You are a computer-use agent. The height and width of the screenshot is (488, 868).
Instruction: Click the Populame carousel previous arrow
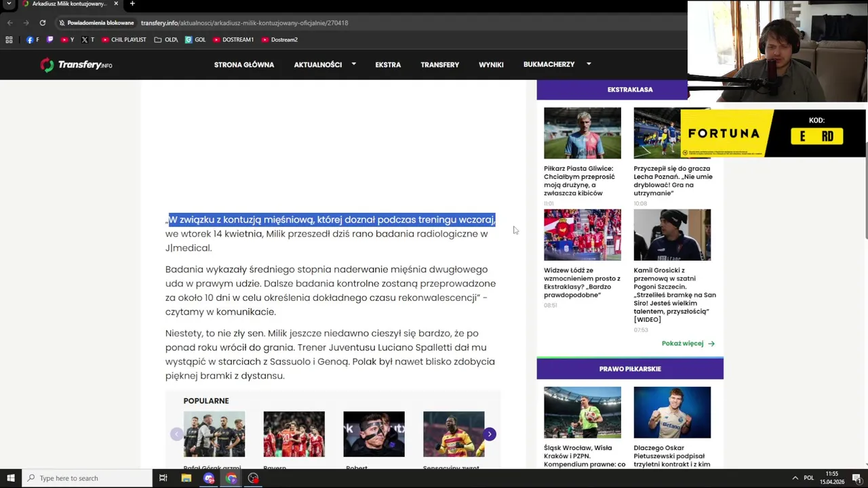(176, 434)
